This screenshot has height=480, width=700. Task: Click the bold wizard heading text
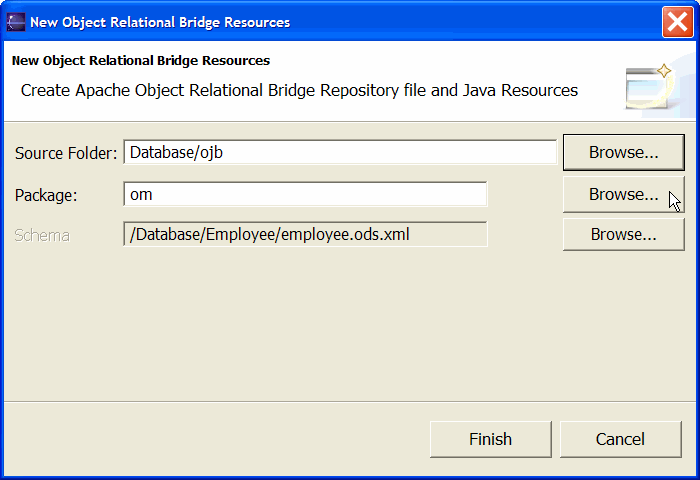[x=141, y=60]
